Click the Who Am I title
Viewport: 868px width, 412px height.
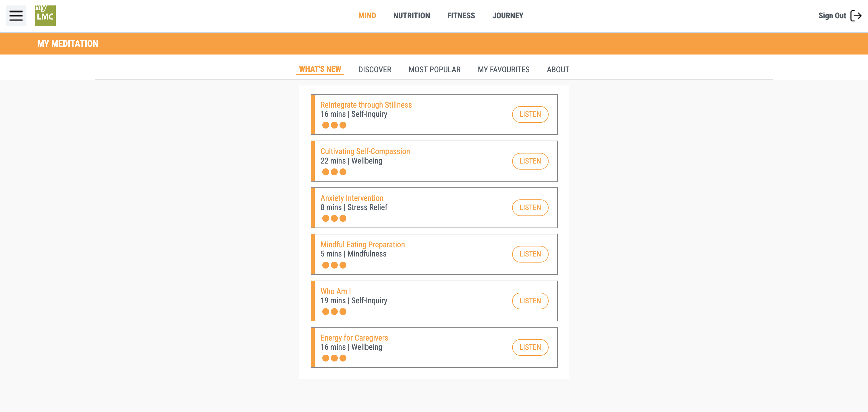(x=335, y=291)
